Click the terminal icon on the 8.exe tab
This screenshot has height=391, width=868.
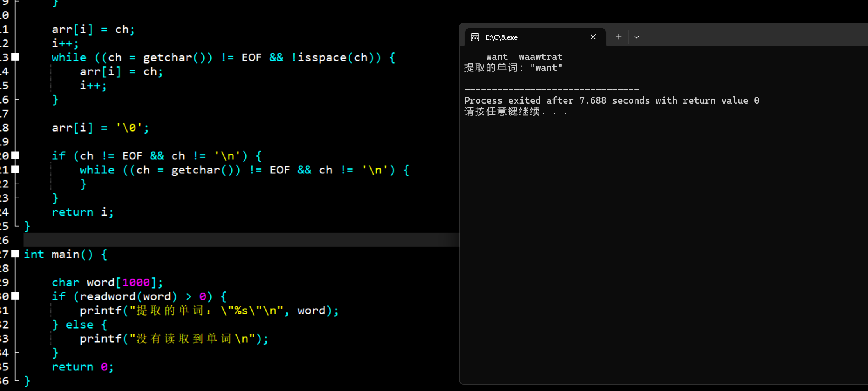point(475,37)
